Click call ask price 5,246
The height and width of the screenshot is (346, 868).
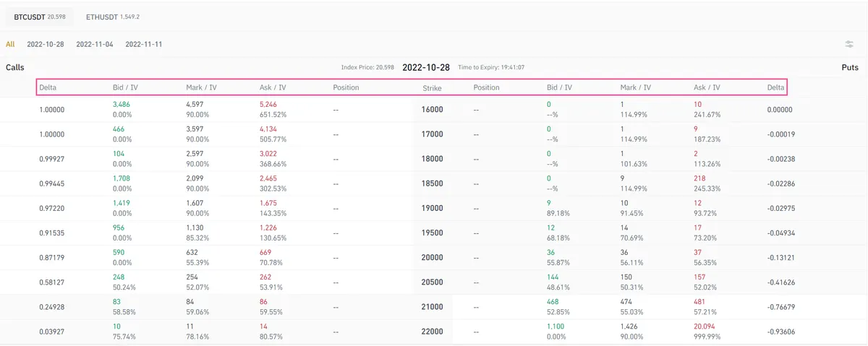tap(268, 105)
